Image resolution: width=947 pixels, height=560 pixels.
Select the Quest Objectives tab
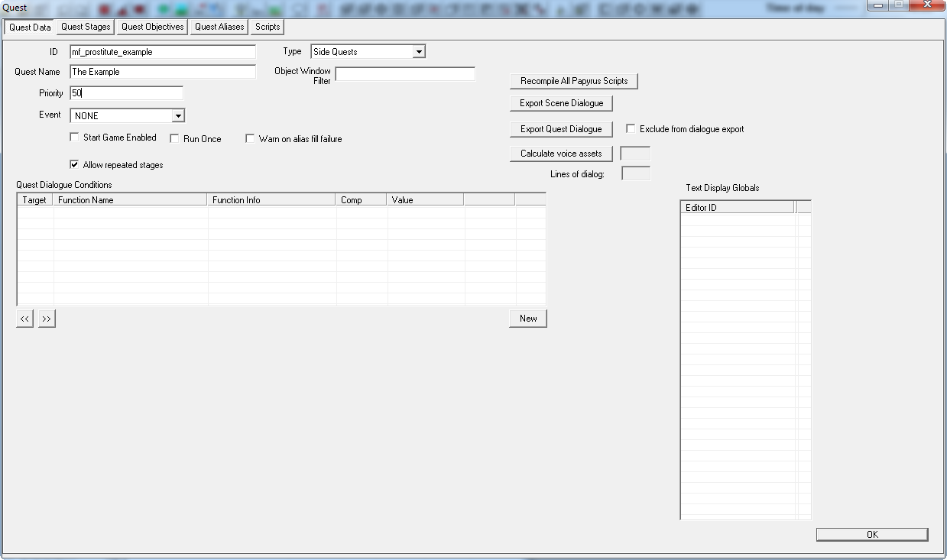153,27
